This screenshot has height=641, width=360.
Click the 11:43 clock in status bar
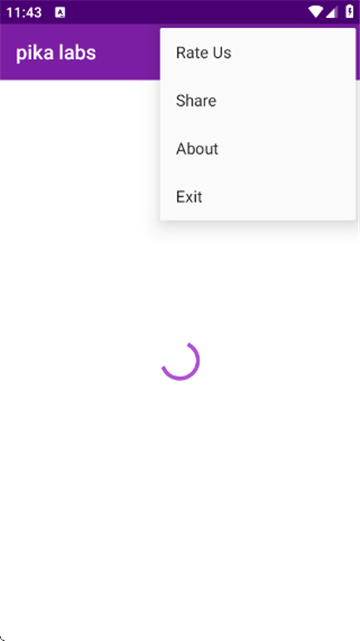tap(24, 13)
